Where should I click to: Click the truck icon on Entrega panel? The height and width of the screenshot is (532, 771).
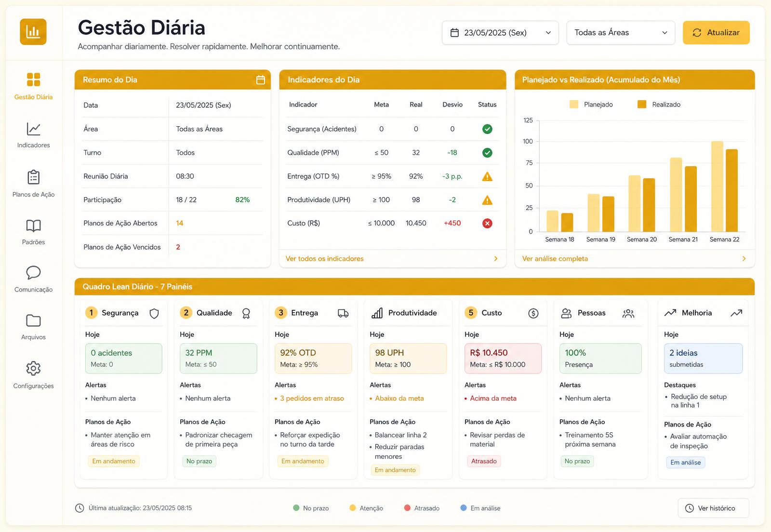343,313
